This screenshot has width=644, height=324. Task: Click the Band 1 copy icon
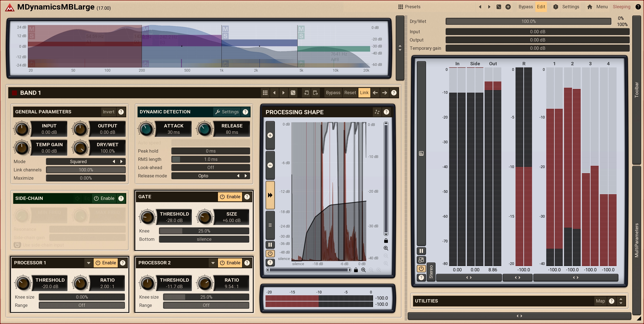tap(306, 93)
